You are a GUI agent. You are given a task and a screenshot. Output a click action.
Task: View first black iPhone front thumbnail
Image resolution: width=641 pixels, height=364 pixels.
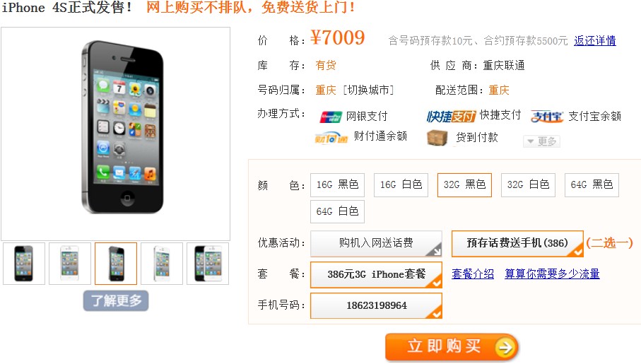coord(24,264)
